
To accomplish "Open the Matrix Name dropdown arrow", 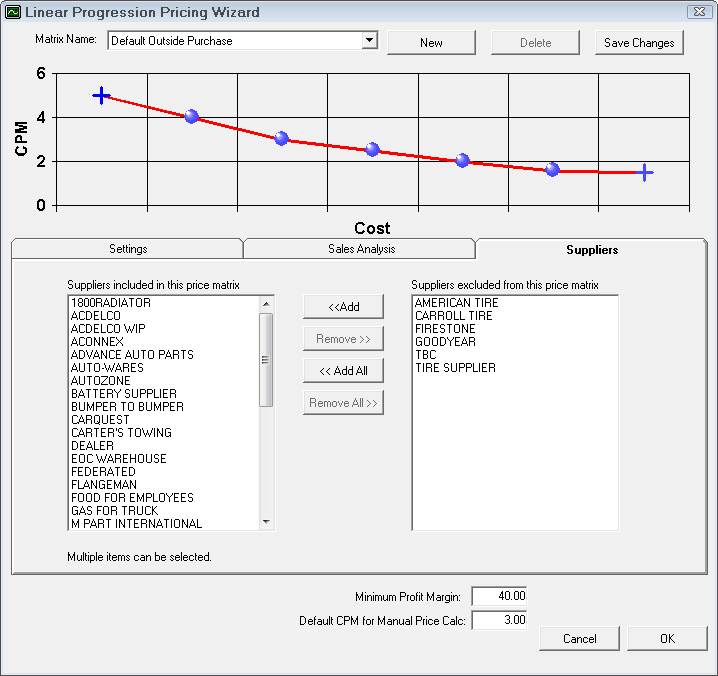I will tap(369, 41).
